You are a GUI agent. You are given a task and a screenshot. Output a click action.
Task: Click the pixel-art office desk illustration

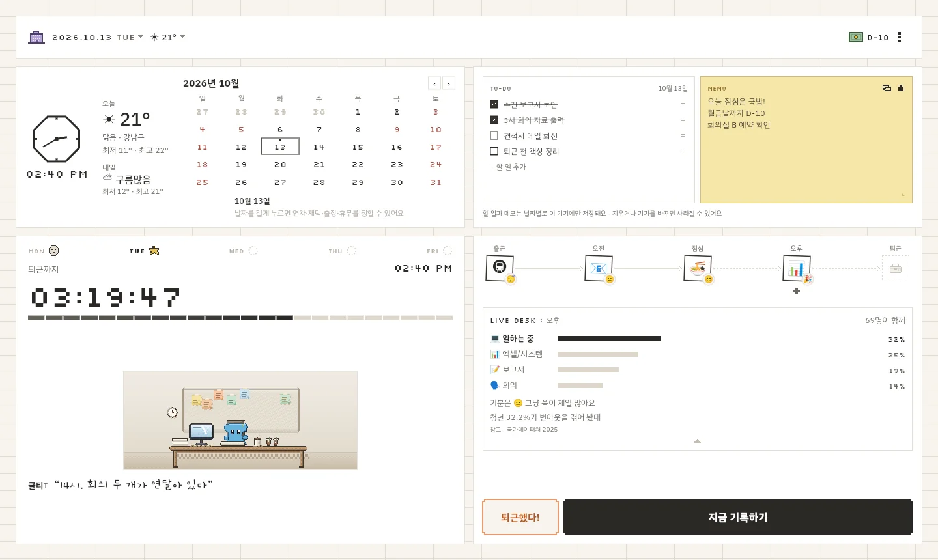(x=240, y=420)
